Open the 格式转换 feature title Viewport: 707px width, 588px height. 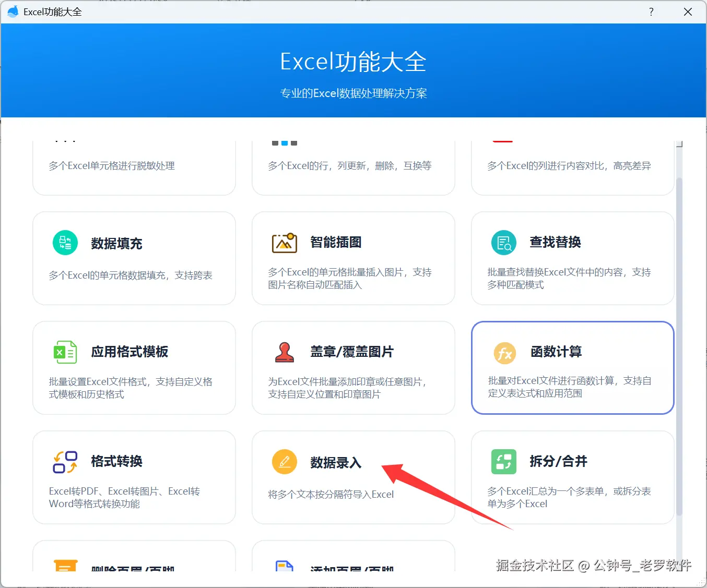[116, 461]
